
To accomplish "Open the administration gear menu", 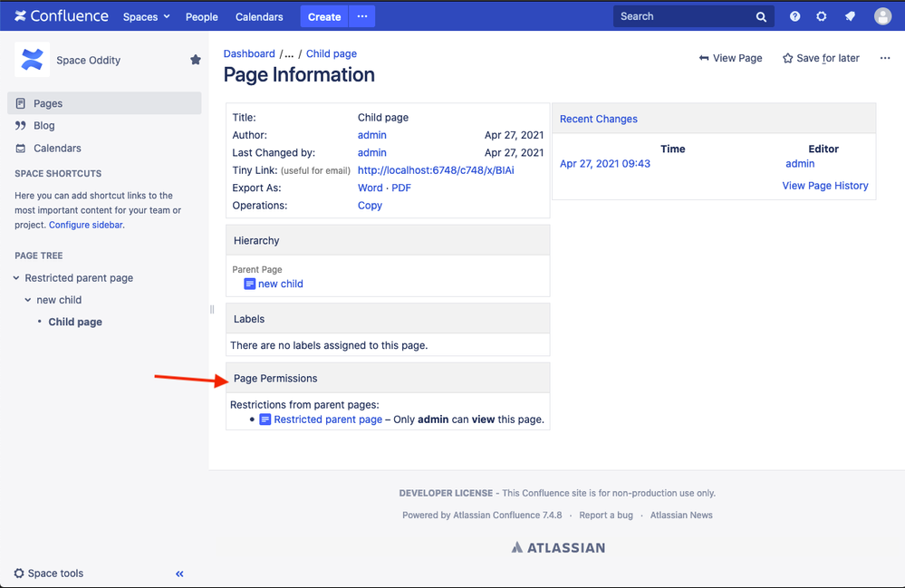I will [822, 16].
